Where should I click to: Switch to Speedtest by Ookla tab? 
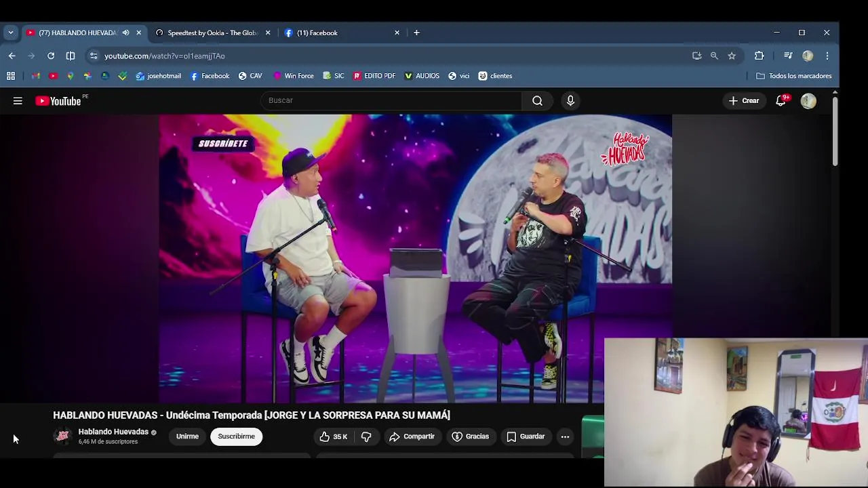click(212, 33)
